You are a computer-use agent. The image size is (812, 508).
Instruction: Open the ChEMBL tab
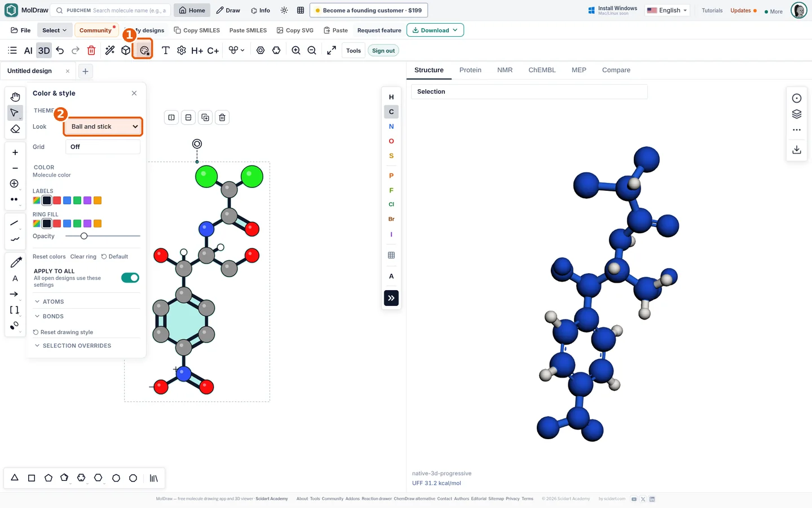(x=542, y=70)
